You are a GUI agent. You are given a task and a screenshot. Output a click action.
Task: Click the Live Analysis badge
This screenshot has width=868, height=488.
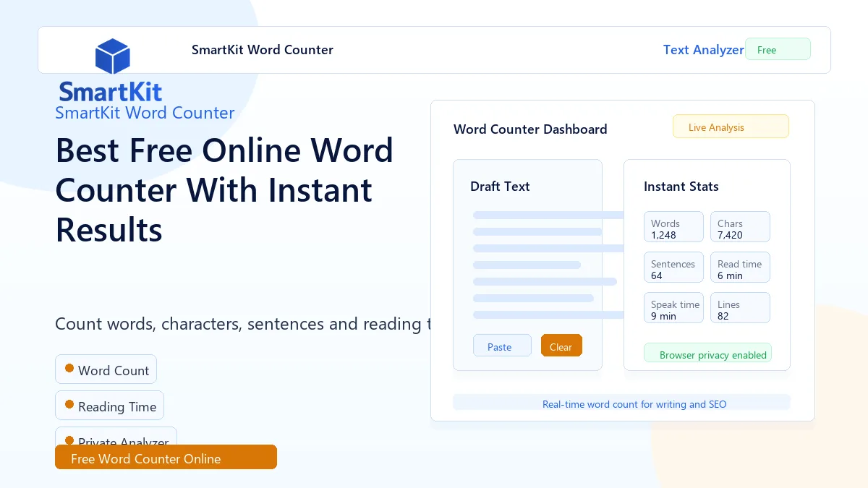click(731, 127)
